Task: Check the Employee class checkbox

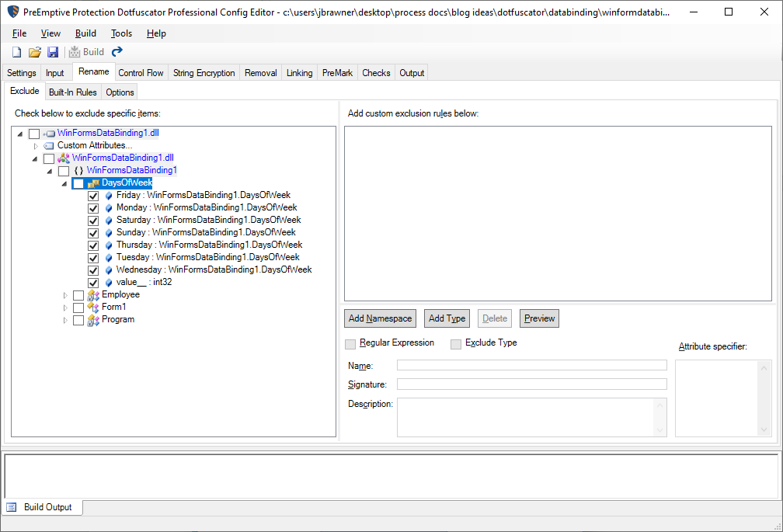Action: click(78, 295)
